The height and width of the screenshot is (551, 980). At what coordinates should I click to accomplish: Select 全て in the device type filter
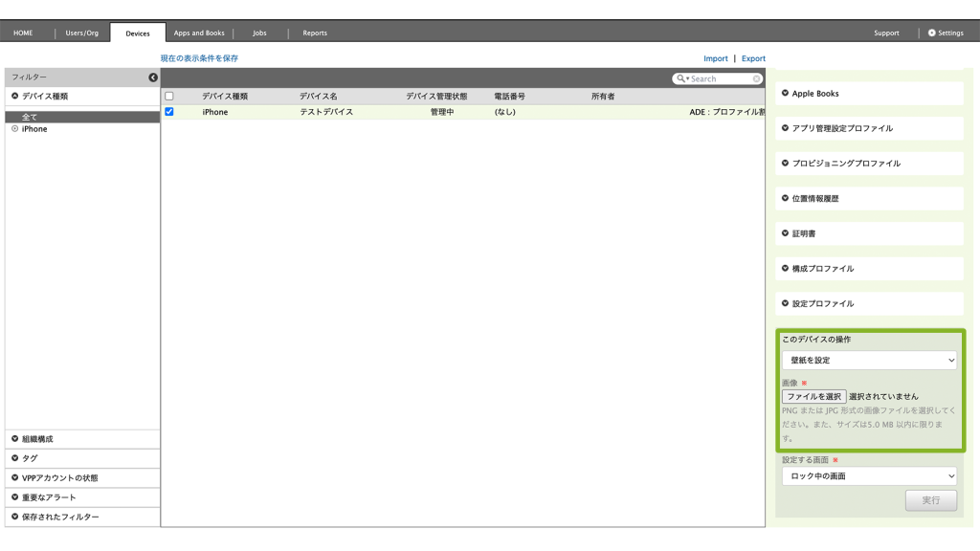tap(30, 117)
